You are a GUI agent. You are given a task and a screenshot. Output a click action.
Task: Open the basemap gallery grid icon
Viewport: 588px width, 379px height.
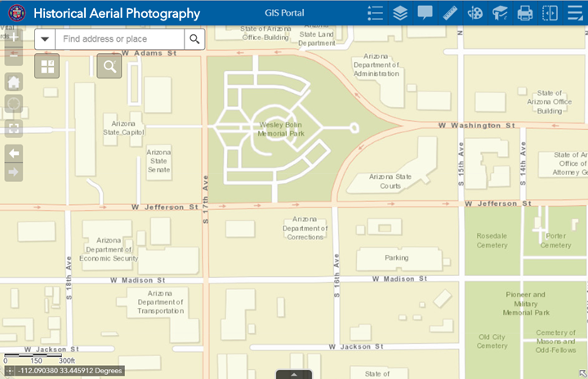click(x=47, y=67)
